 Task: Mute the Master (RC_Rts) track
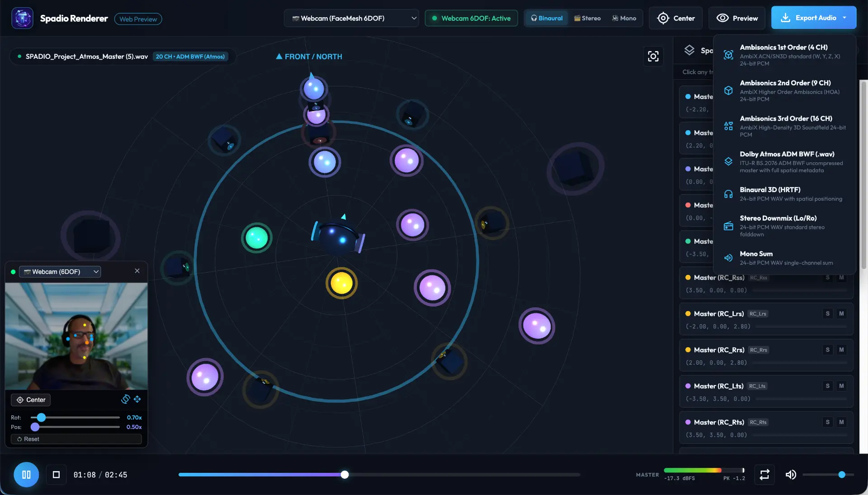(x=841, y=422)
